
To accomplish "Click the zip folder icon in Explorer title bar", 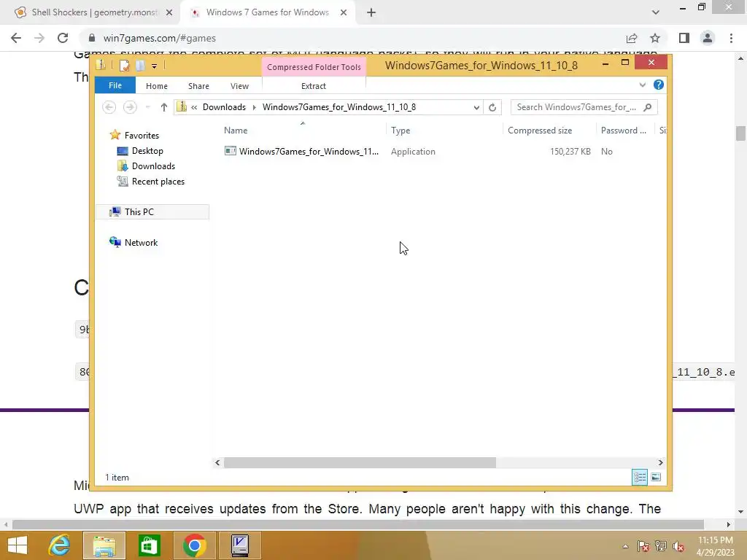I will point(101,65).
